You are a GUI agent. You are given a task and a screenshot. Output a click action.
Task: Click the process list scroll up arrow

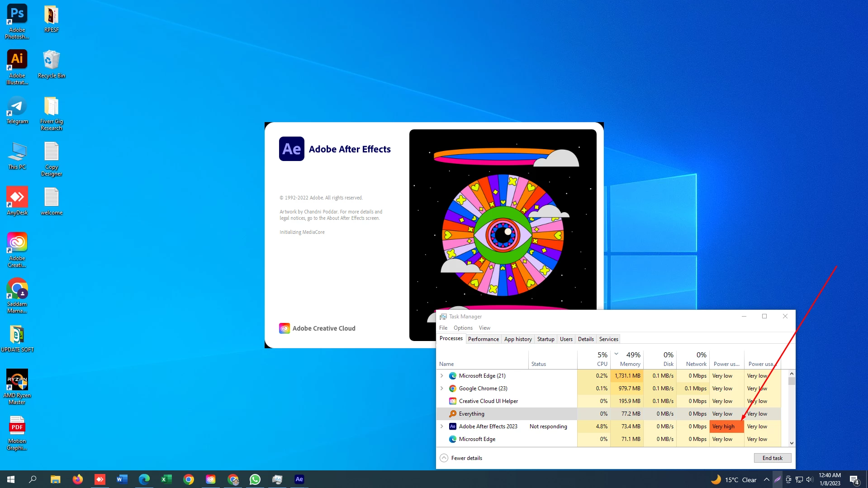click(x=792, y=374)
